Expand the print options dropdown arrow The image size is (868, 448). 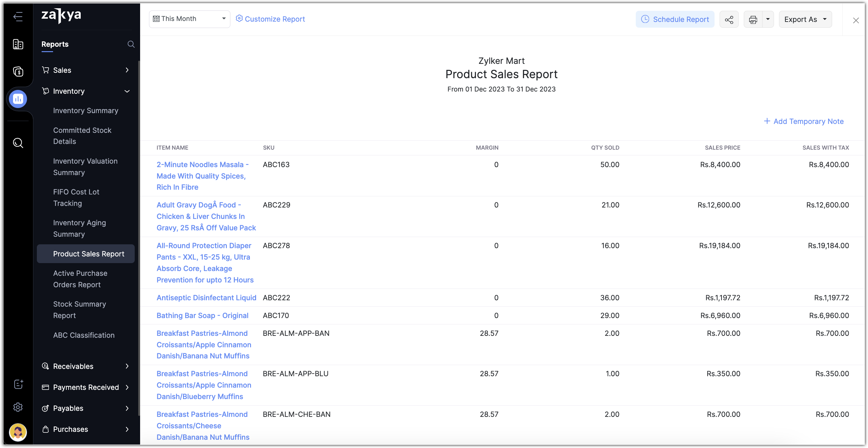pyautogui.click(x=768, y=19)
